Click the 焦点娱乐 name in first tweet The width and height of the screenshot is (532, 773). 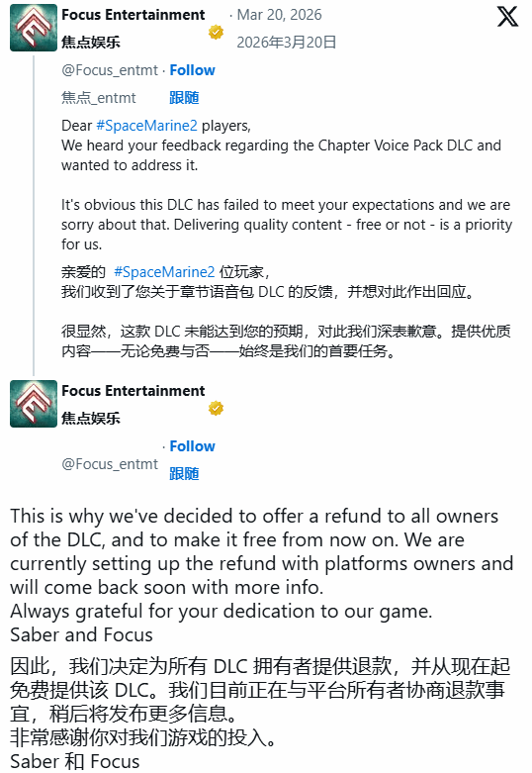click(91, 43)
